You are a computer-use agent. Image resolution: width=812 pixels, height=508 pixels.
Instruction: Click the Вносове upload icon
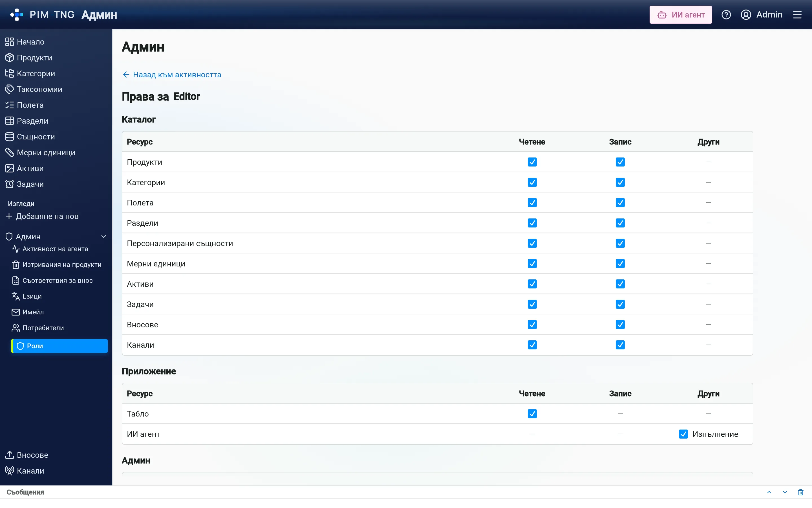click(9, 455)
